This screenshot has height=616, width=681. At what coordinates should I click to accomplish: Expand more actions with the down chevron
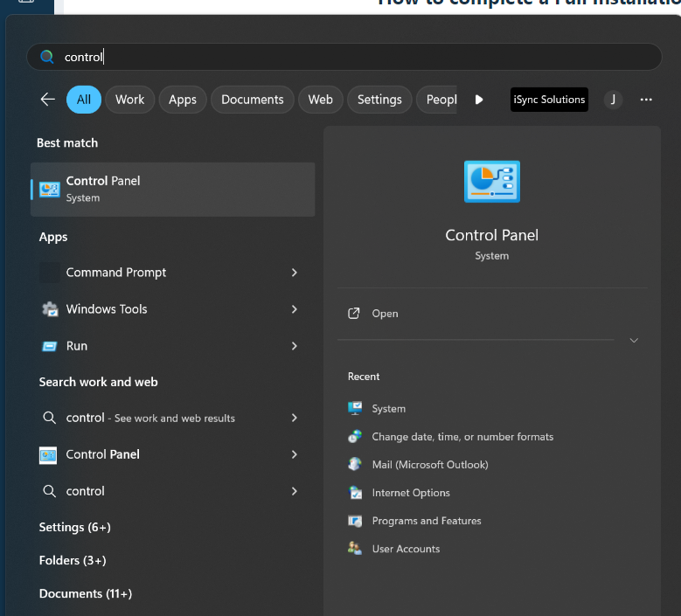click(x=634, y=341)
